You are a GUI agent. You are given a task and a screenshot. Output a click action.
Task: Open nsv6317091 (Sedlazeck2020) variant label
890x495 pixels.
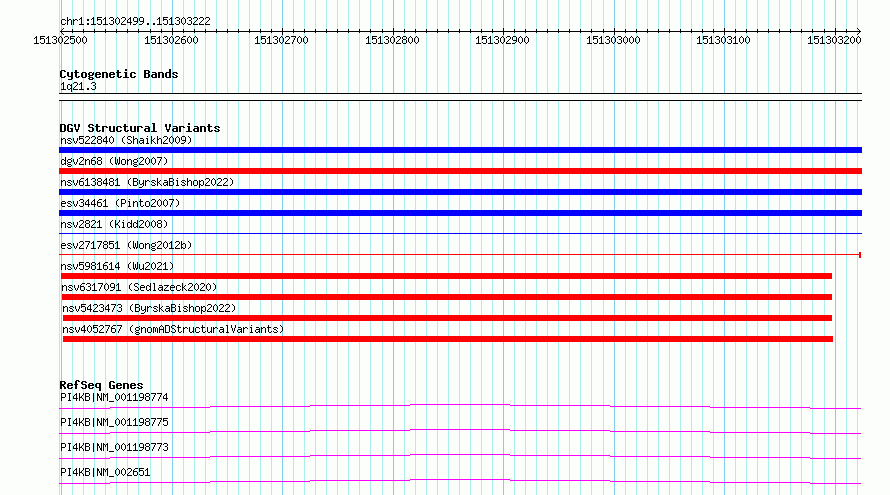pyautogui.click(x=139, y=287)
